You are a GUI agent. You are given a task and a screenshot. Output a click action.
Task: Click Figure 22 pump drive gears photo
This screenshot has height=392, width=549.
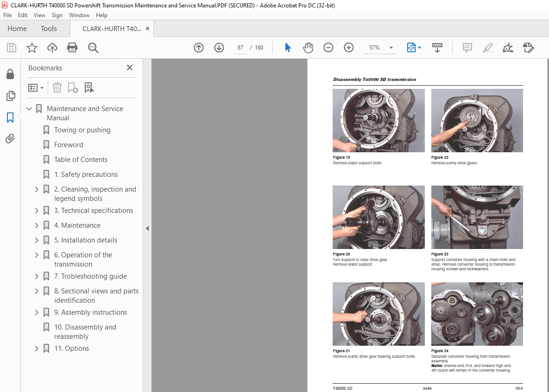[x=477, y=120]
